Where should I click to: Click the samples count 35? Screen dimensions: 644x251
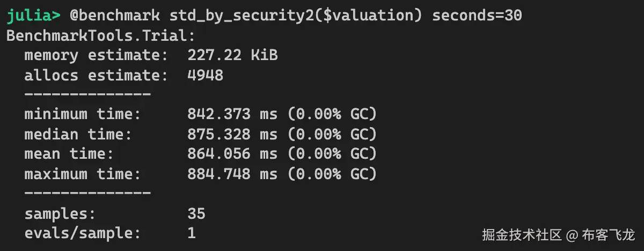coord(196,213)
